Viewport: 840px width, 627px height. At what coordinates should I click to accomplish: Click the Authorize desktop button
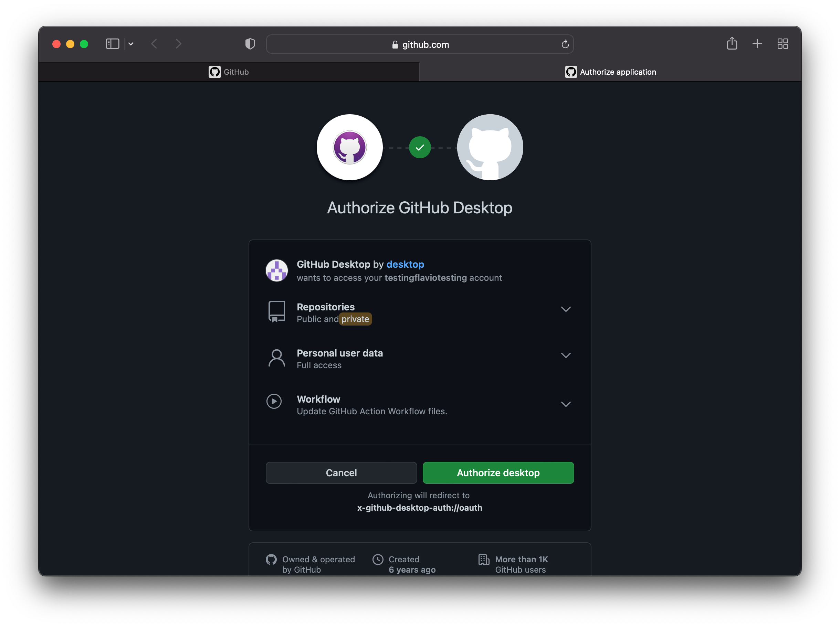pos(498,472)
